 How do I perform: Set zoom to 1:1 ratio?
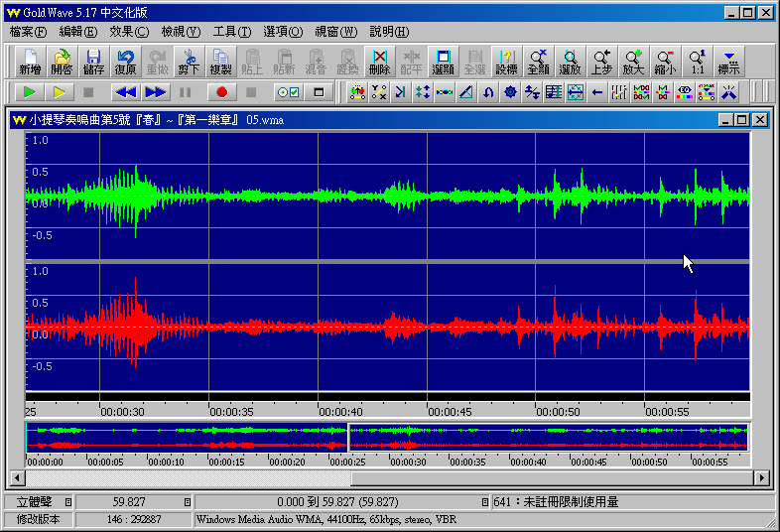(x=697, y=62)
